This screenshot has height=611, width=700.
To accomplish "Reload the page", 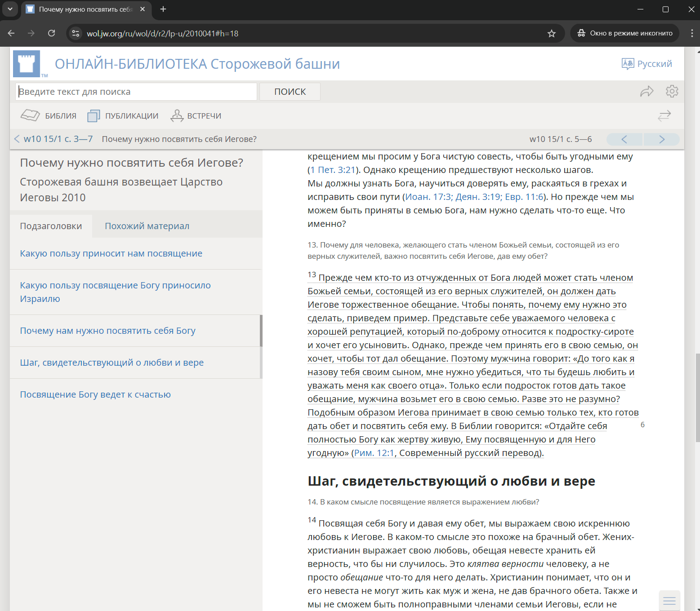I will coord(52,33).
